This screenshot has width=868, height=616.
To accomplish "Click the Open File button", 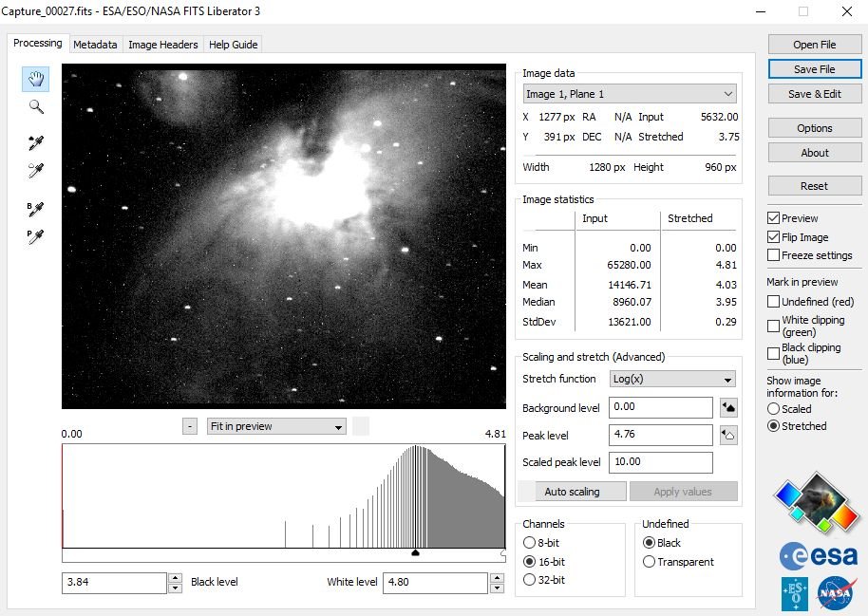I will (814, 45).
